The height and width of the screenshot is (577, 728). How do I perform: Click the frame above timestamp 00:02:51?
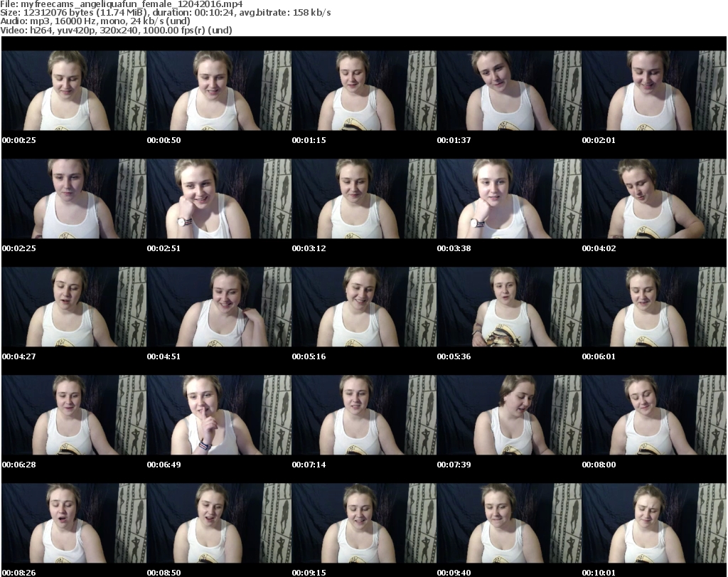tap(218, 198)
